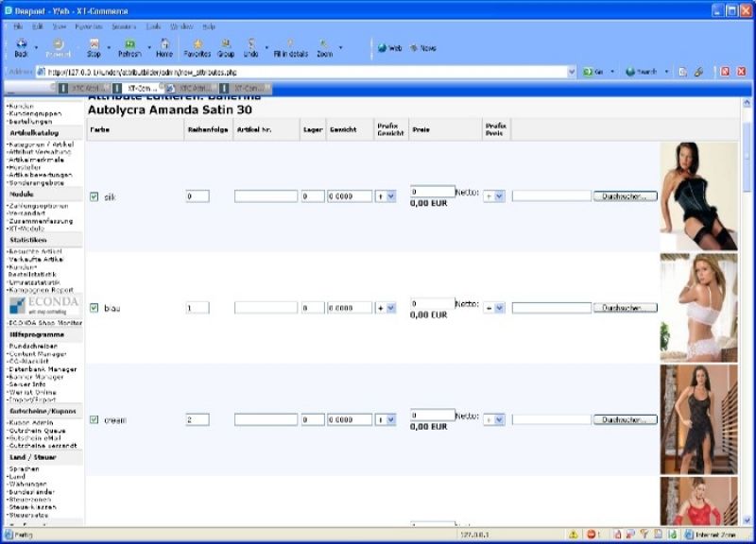The width and height of the screenshot is (756, 544).
Task: Open Prefix Preis dropdown in cream row
Action: tap(494, 419)
